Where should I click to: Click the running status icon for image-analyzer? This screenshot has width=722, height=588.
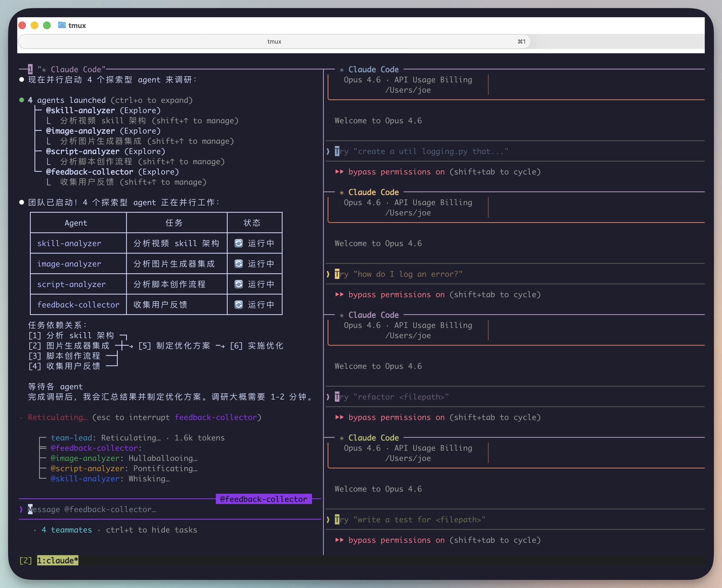pos(239,264)
